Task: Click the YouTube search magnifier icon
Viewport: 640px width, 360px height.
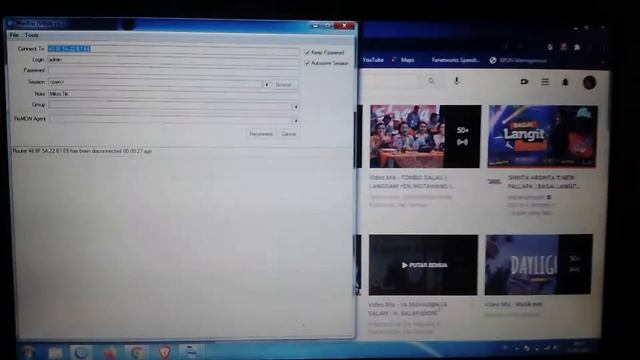Action: [431, 81]
